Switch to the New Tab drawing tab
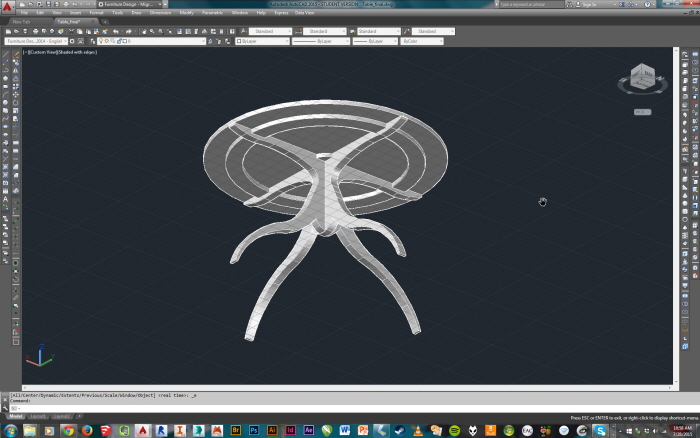 pos(22,21)
